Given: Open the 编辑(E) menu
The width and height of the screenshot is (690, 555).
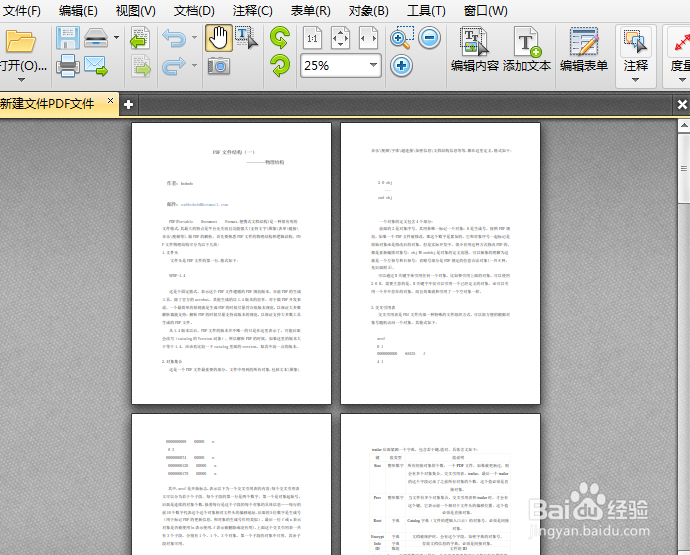Looking at the screenshot, I should tap(78, 11).
